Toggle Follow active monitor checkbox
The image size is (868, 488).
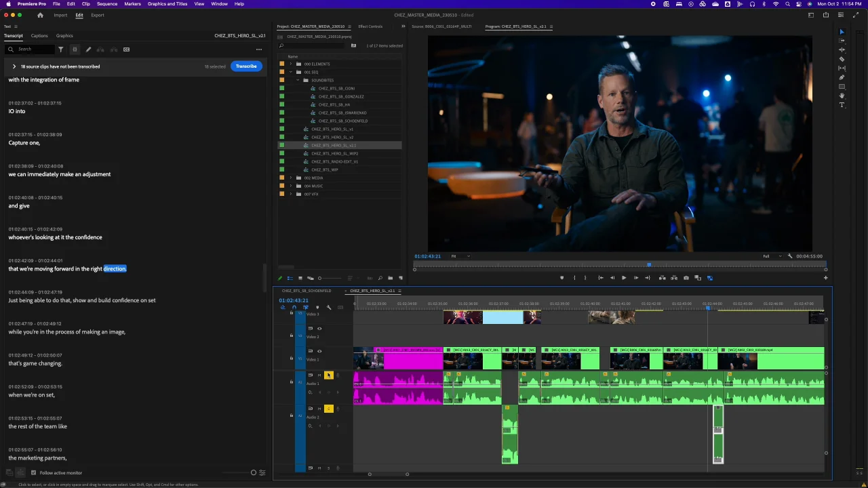coord(34,472)
